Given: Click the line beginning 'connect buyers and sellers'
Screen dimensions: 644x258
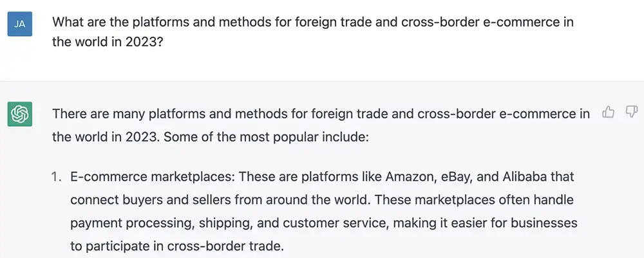Looking at the screenshot, I should [x=321, y=200].
